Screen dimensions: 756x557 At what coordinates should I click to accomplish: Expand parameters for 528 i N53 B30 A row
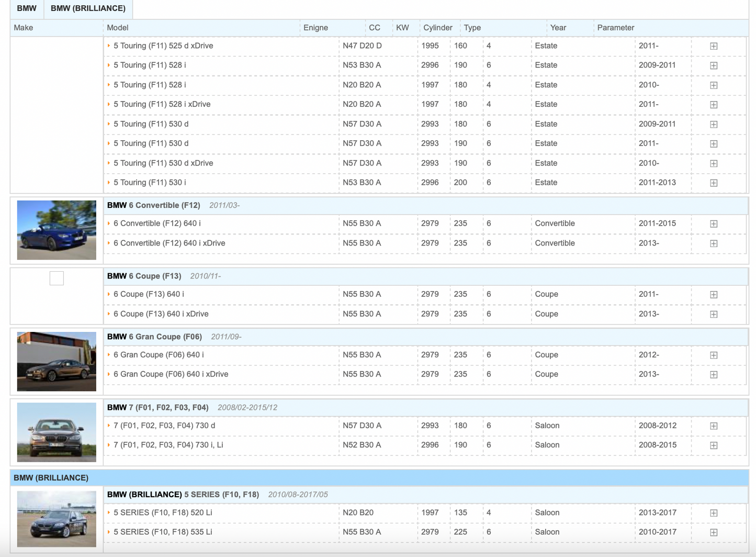714,65
